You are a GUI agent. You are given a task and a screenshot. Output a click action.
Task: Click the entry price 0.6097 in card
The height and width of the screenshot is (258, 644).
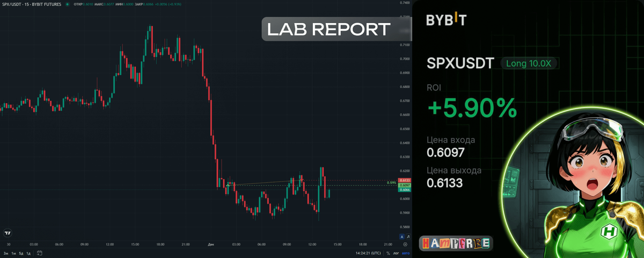(445, 153)
